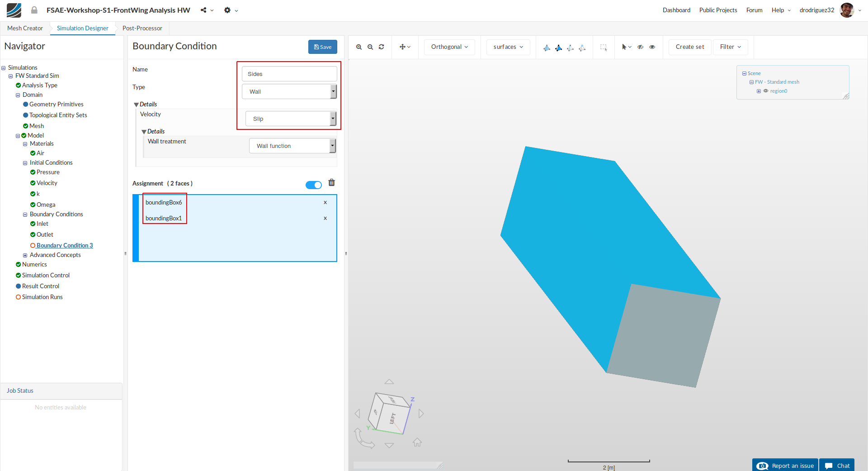Image resolution: width=868 pixels, height=471 pixels.
Task: Open the user profile avatar
Action: 847,10
